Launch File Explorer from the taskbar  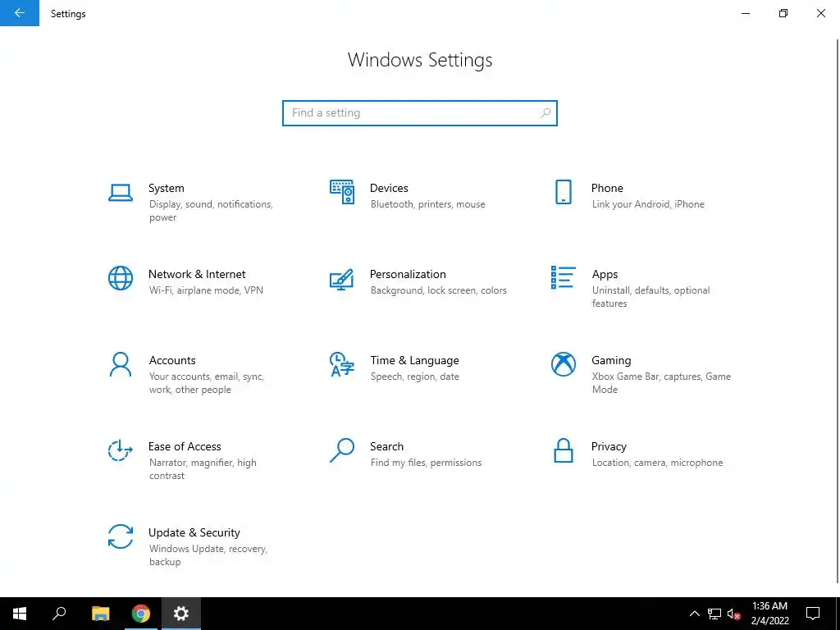coord(100,614)
